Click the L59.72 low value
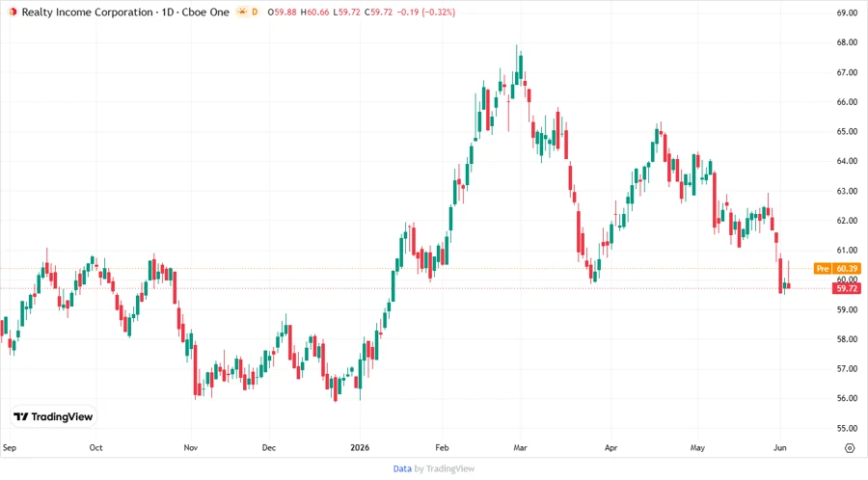 point(346,13)
